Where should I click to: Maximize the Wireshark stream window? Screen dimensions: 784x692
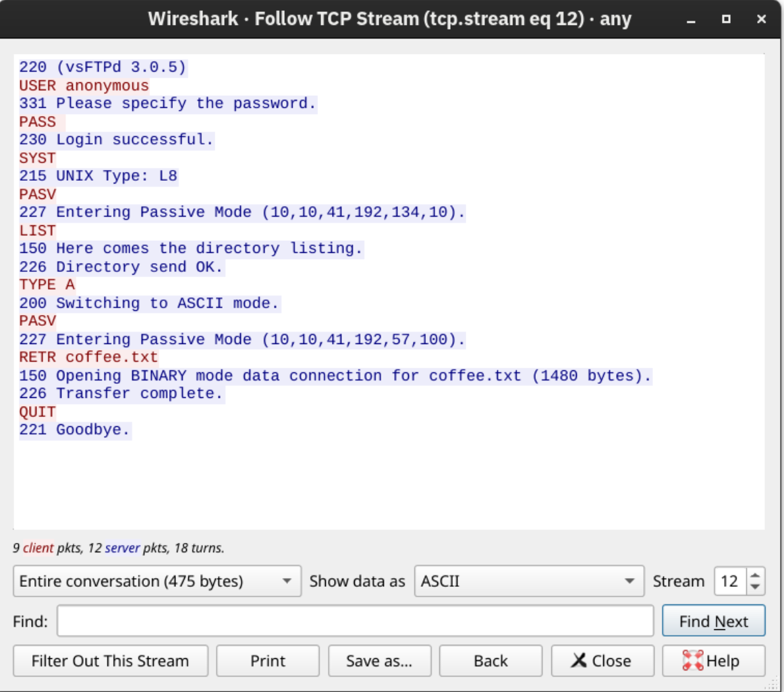[x=726, y=19]
